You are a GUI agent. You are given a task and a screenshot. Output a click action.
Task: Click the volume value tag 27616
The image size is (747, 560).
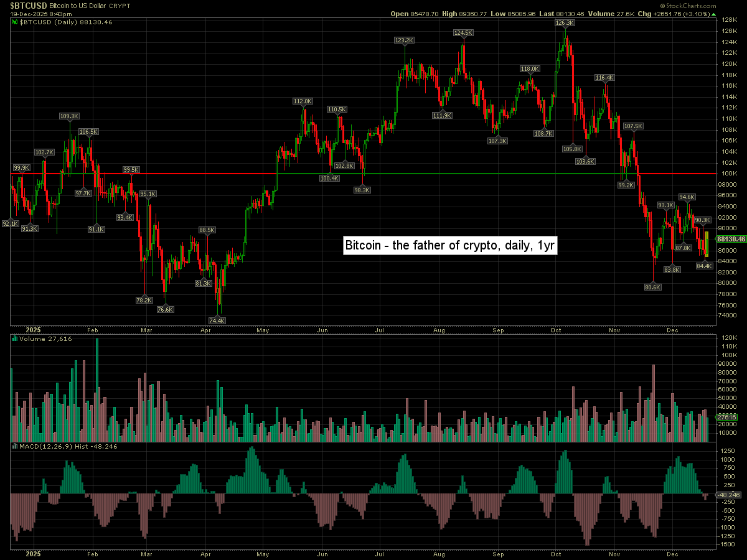coord(726,417)
